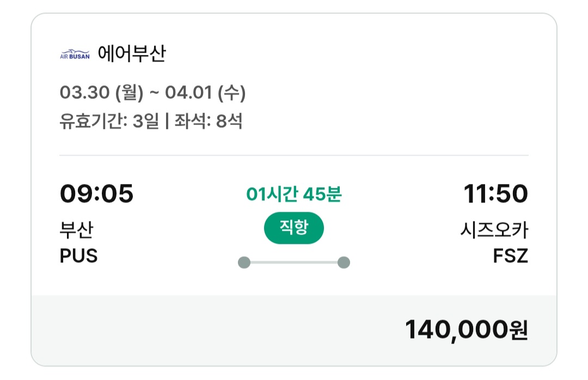Click the 03.30 (월) ~ 04.01 (수) date range
Viewport: 588px width, 380px height.
(152, 93)
